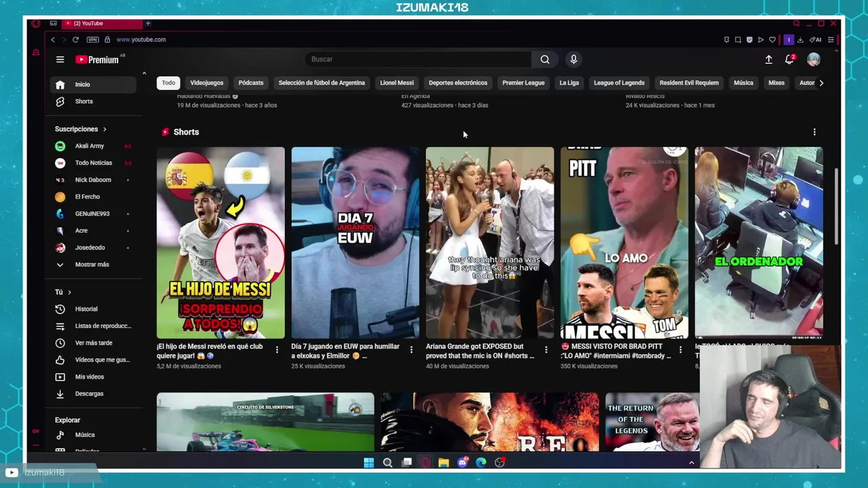
Task: Click the heart bookmark icon in toolbar
Action: coord(772,40)
